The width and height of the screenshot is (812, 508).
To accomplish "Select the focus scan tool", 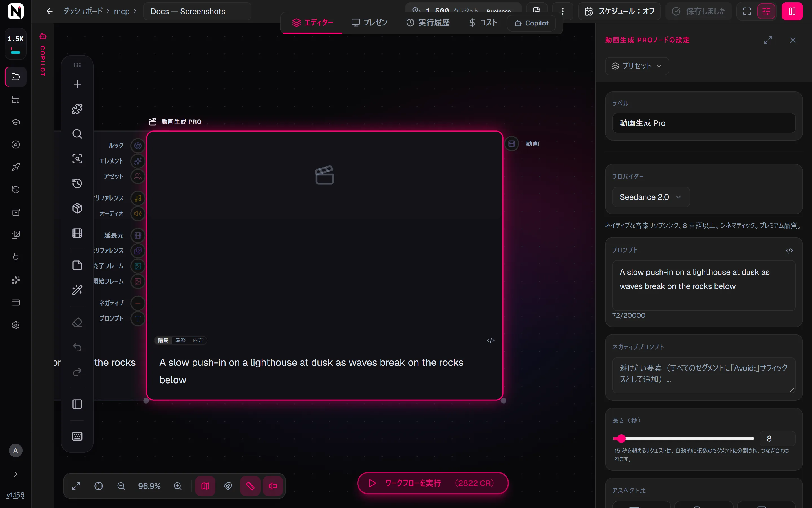I will pos(77,159).
